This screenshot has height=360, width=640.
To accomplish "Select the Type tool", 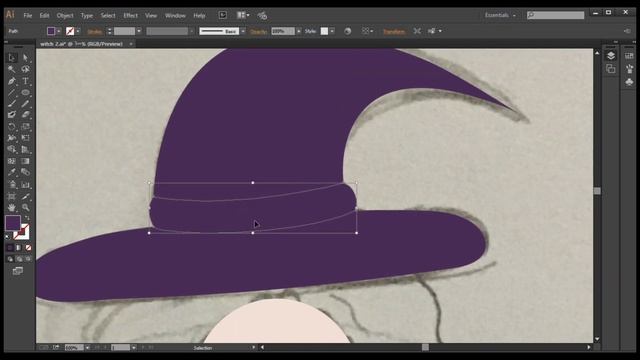I will click(25, 81).
